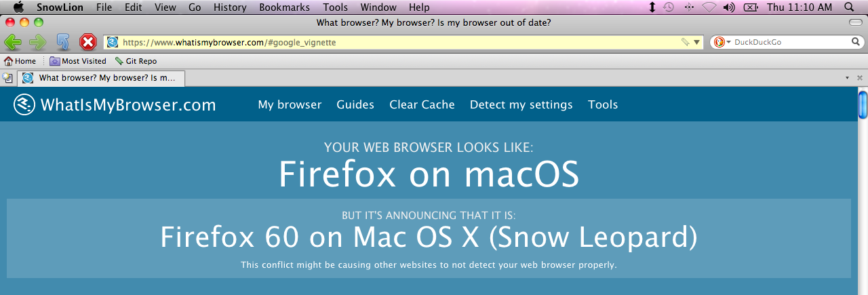Open the Most Visited bookmarks folder
This screenshot has height=295, width=868.
(78, 61)
